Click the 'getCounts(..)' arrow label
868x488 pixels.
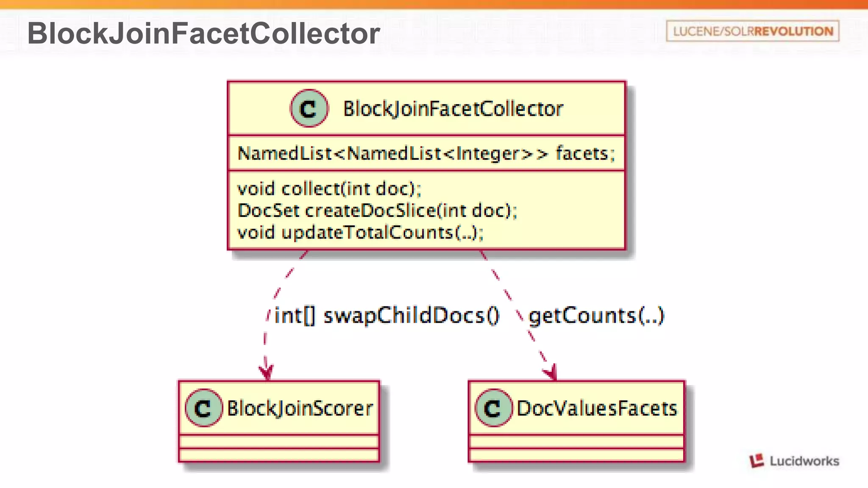click(596, 316)
